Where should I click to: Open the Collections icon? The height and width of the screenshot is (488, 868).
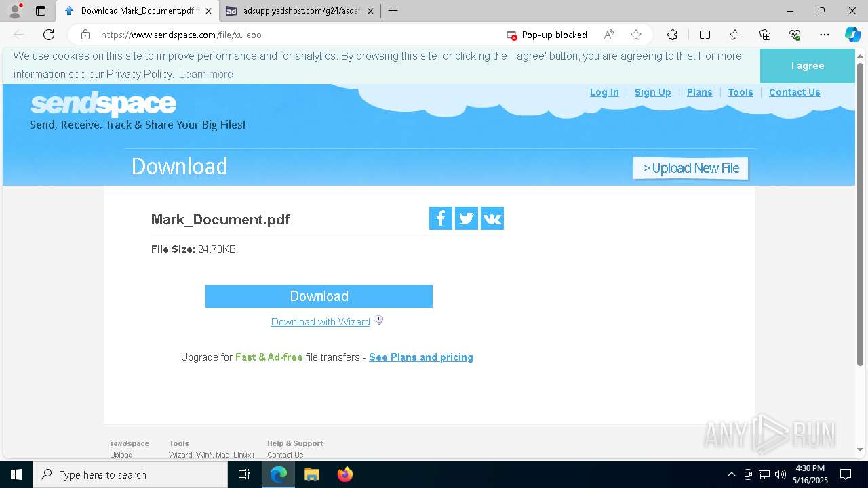click(x=765, y=35)
